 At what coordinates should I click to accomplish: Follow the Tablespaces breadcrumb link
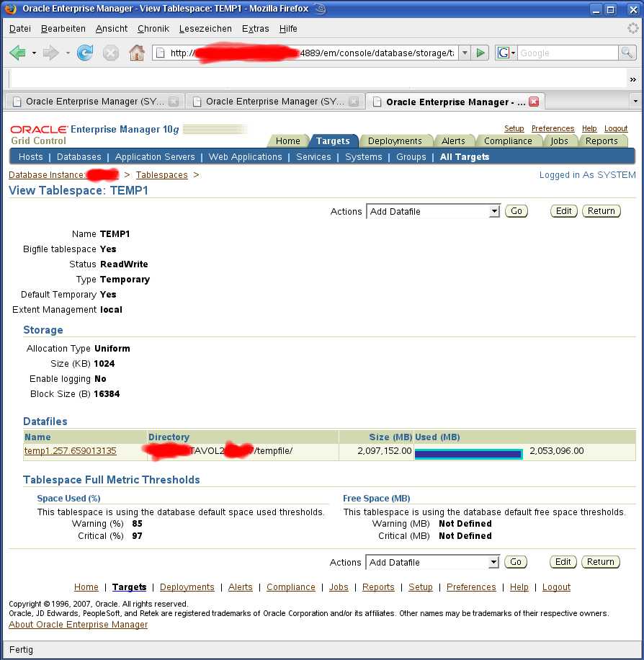161,174
